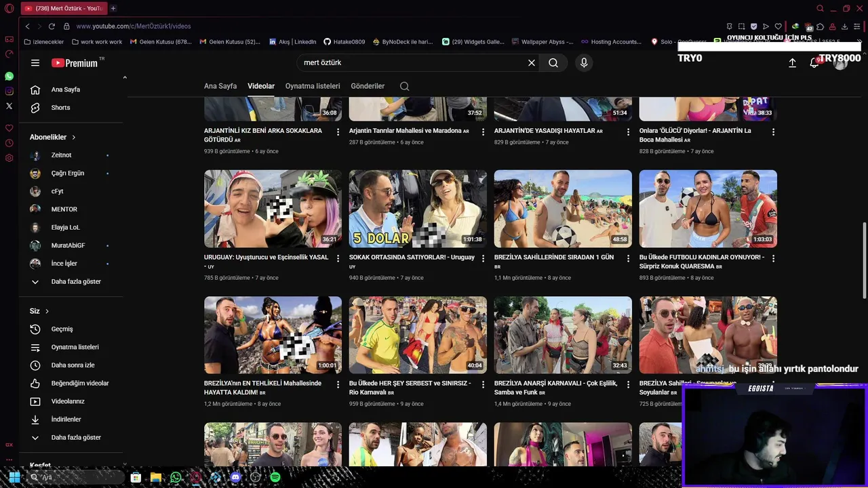The width and height of the screenshot is (868, 488).
Task: Open Opera sidebar heart bookmarks icon
Action: (x=9, y=128)
